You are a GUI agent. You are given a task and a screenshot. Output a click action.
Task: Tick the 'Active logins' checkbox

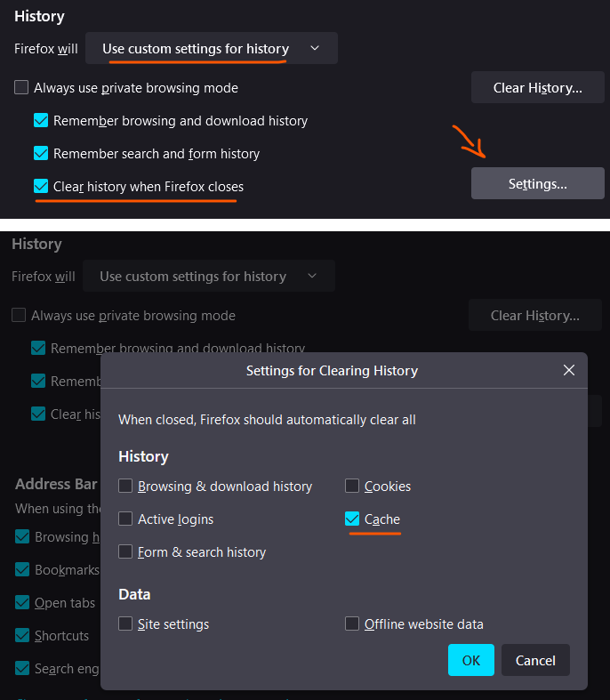[x=125, y=519]
